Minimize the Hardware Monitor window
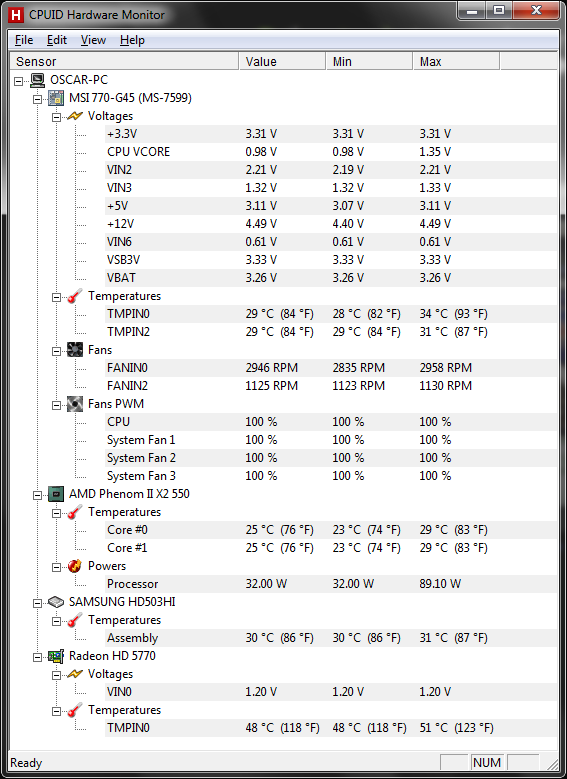567x779 pixels. pos(472,11)
